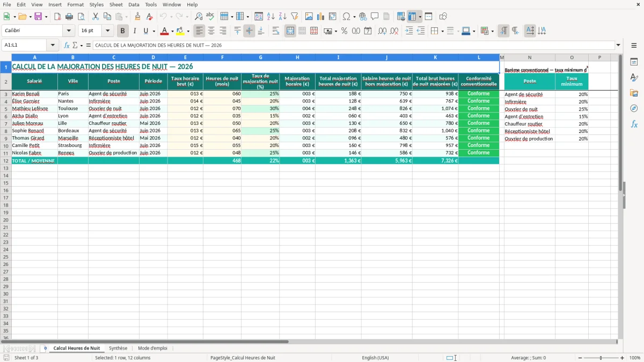This screenshot has width=644, height=362.
Task: Clear direct formatting
Action: pos(150,17)
